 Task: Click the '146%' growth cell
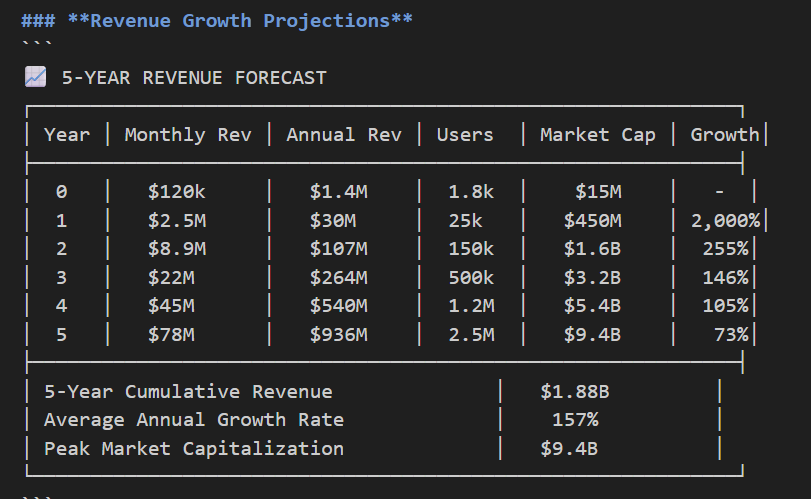click(725, 278)
